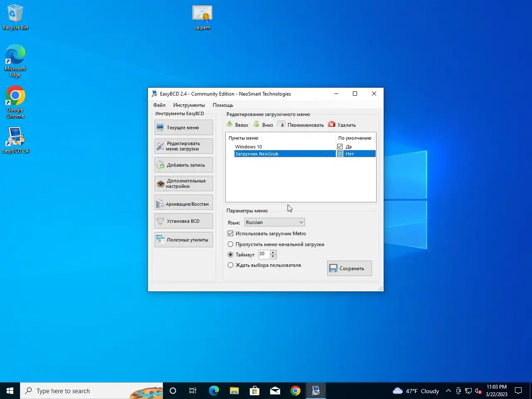Select the ca.pem file on desktop

coord(202,17)
